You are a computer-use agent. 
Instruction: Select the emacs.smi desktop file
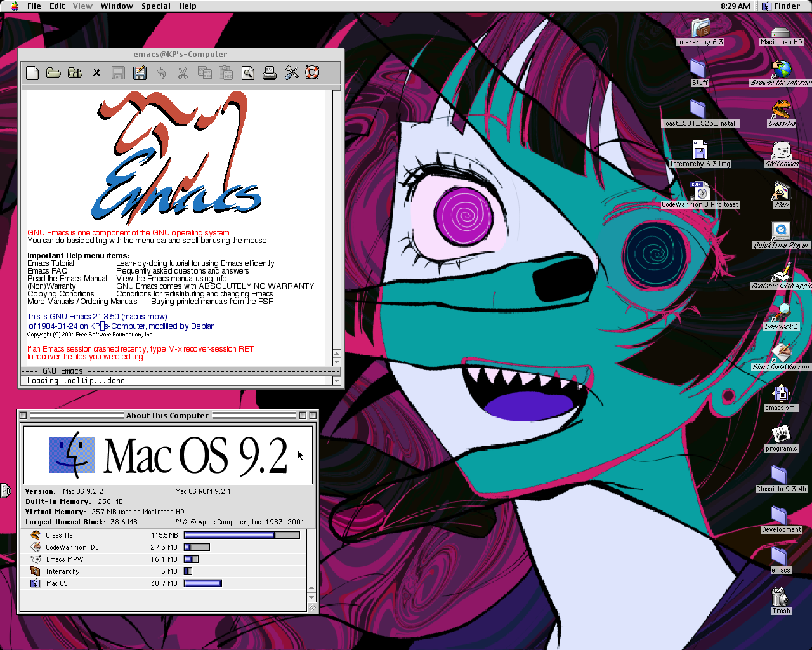click(x=782, y=394)
